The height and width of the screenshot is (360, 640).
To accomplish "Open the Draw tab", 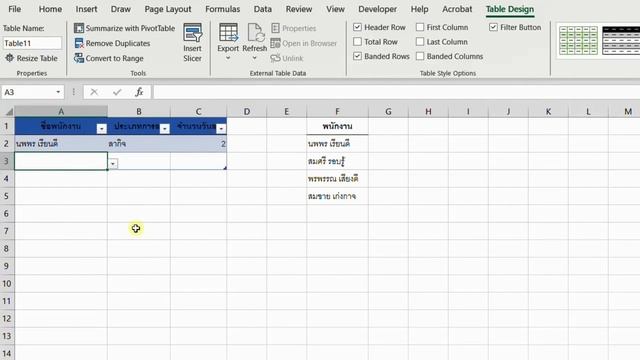I will click(121, 9).
